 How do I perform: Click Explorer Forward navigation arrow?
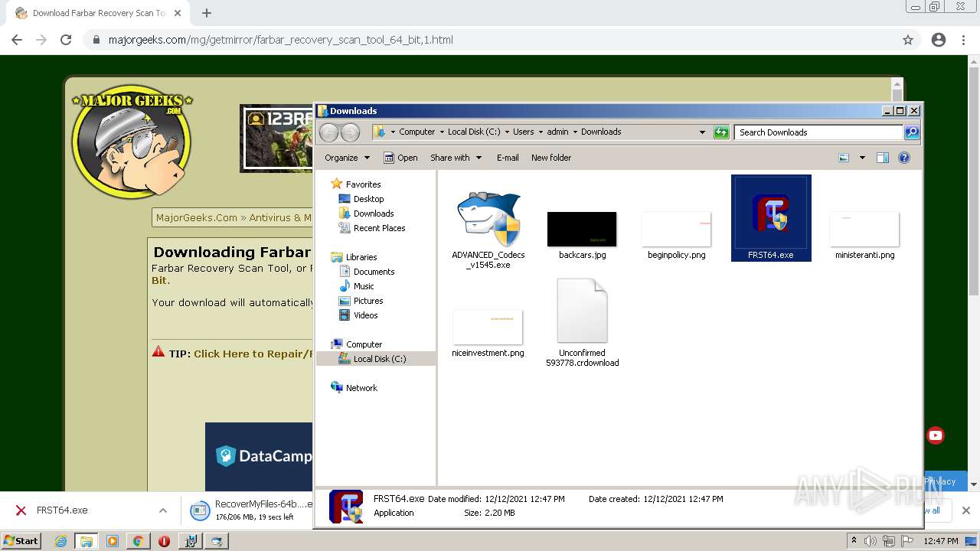350,132
